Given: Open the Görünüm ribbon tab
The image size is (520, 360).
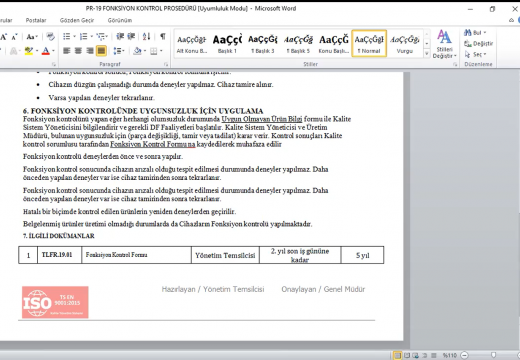Looking at the screenshot, I should tap(120, 20).
